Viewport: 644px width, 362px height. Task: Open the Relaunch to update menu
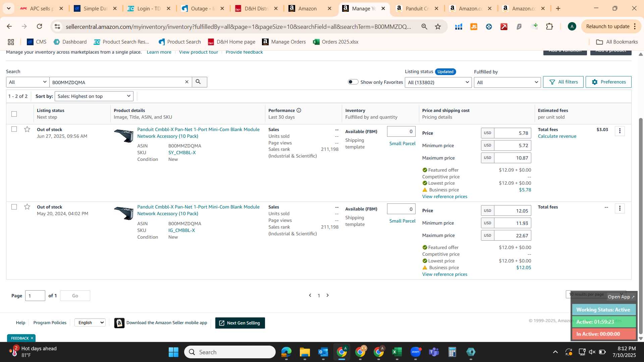(611, 26)
